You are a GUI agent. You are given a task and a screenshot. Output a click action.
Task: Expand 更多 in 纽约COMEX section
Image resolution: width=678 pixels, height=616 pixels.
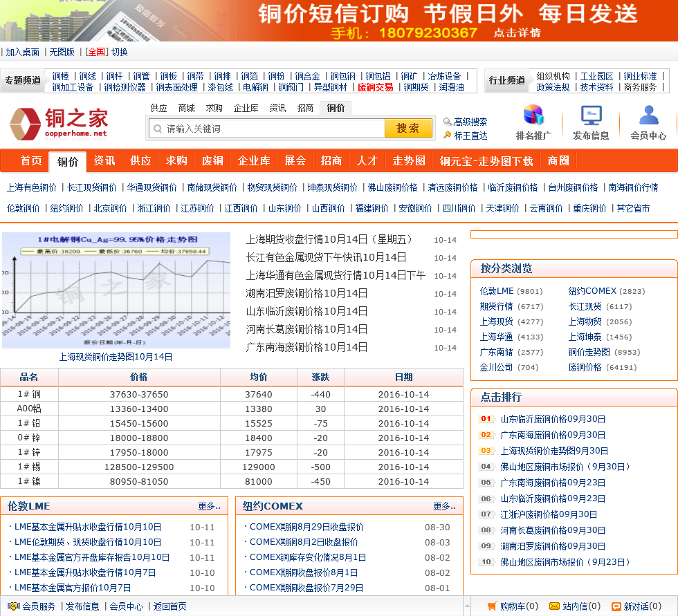[444, 506]
